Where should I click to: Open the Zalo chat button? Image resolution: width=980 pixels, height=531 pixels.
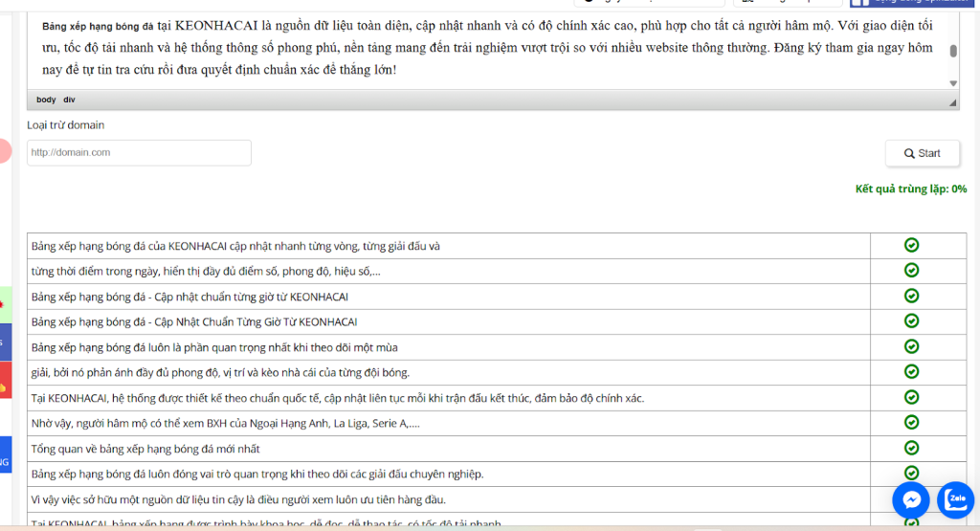click(955, 498)
